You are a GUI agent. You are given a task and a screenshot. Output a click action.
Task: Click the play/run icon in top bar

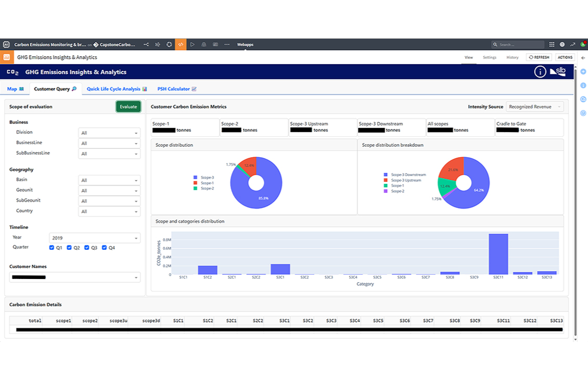[x=192, y=45]
